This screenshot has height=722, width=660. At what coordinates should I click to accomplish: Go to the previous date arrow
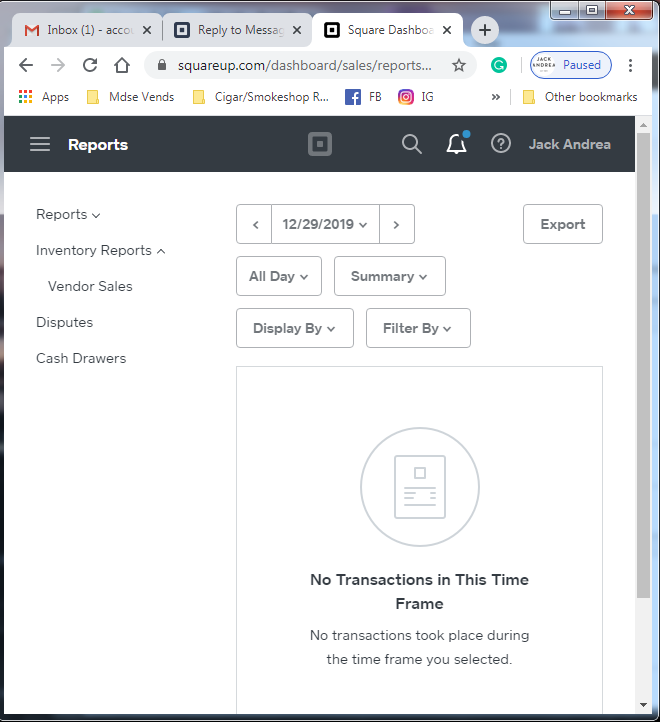(254, 224)
